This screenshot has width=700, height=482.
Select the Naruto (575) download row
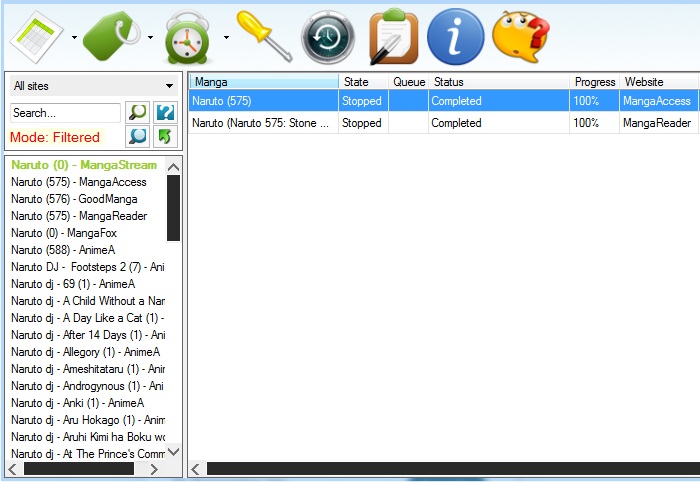(444, 100)
